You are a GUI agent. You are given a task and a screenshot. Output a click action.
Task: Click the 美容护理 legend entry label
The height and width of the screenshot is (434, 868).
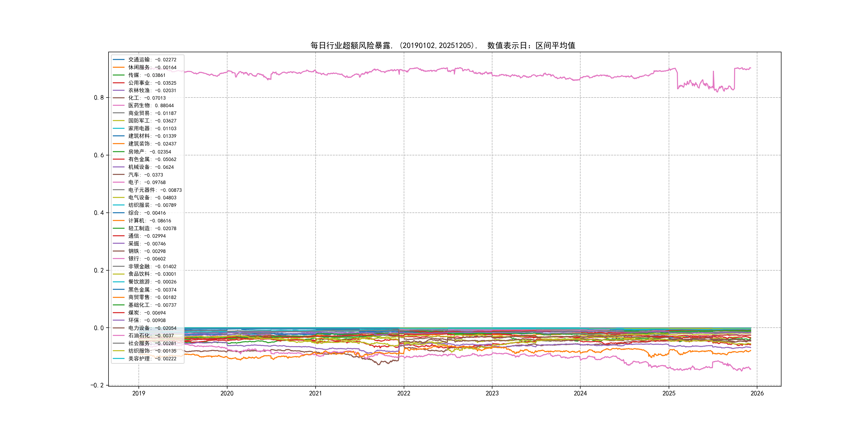click(x=152, y=358)
